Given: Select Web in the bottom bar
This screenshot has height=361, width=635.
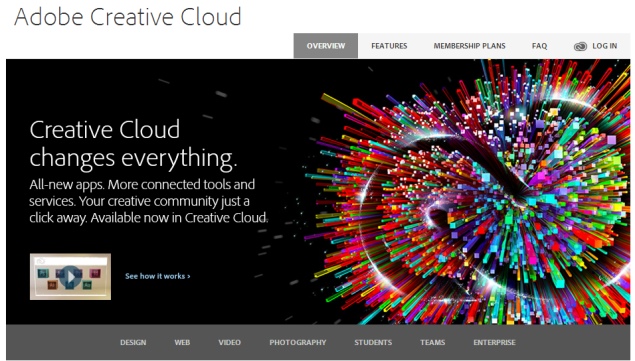Looking at the screenshot, I should point(182,342).
